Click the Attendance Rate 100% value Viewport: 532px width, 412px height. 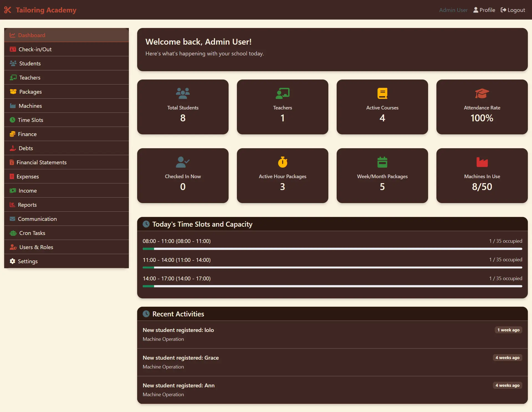pos(482,118)
